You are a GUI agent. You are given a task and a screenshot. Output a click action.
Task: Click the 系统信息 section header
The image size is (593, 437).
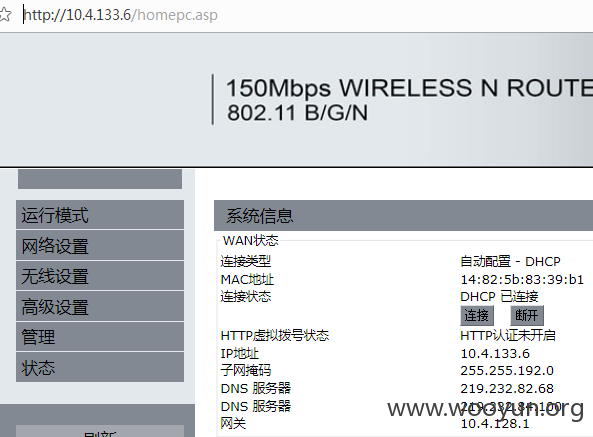point(404,216)
